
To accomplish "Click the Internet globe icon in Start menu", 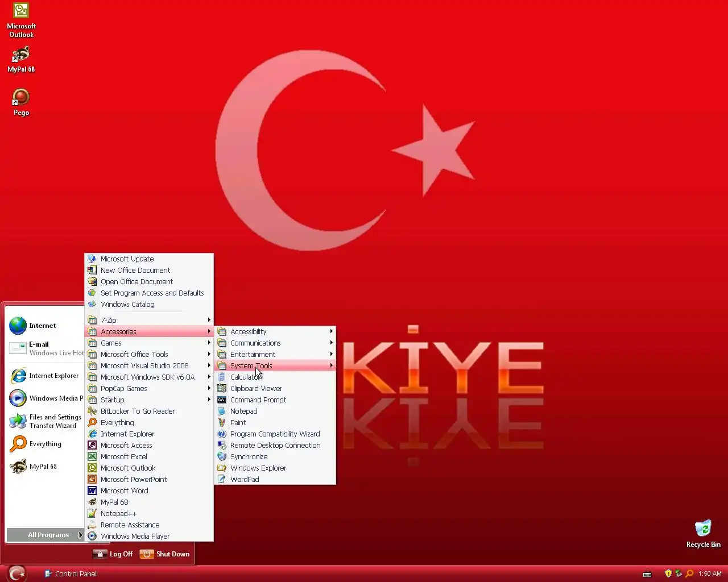I will click(18, 326).
